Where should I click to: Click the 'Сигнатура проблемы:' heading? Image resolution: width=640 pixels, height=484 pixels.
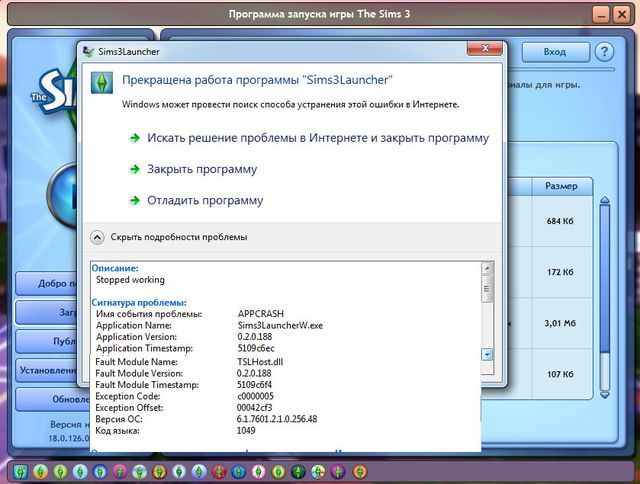tap(139, 302)
